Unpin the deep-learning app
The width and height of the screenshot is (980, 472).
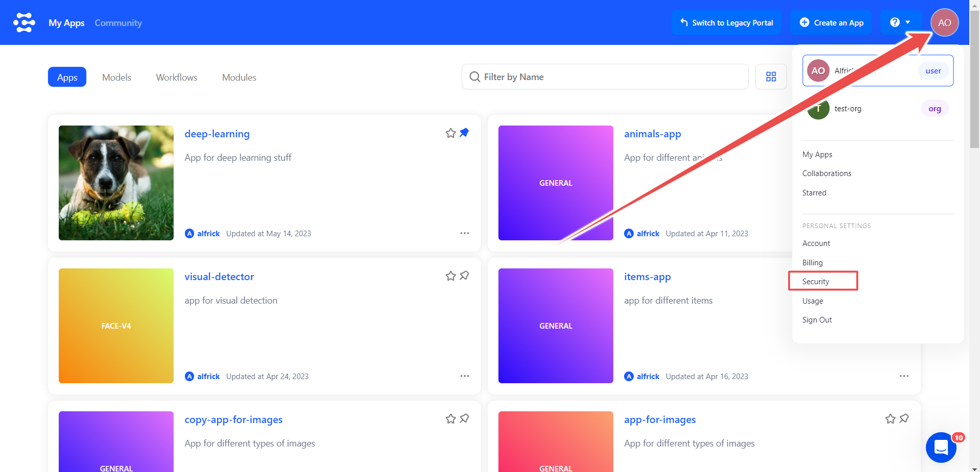pyautogui.click(x=464, y=133)
